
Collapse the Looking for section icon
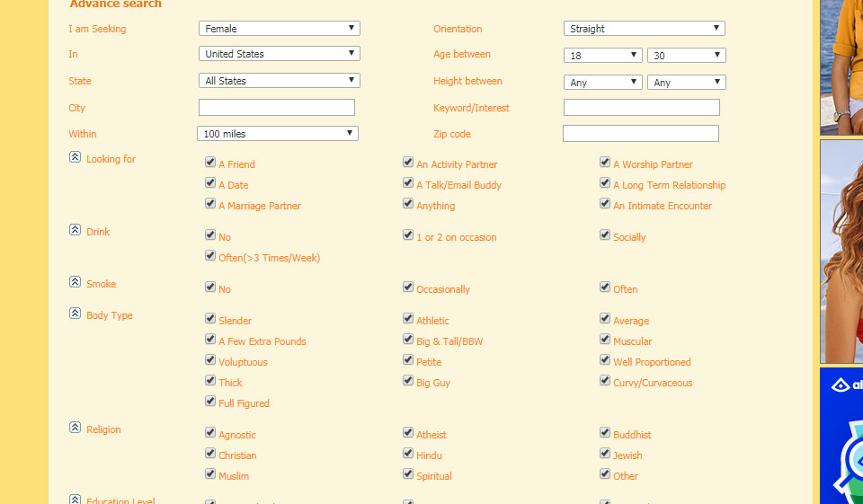click(x=76, y=157)
